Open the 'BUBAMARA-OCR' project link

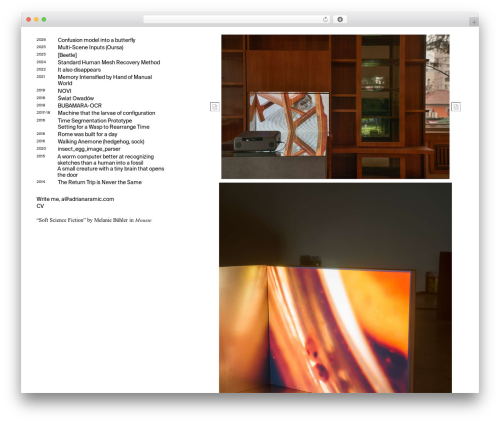(80, 105)
